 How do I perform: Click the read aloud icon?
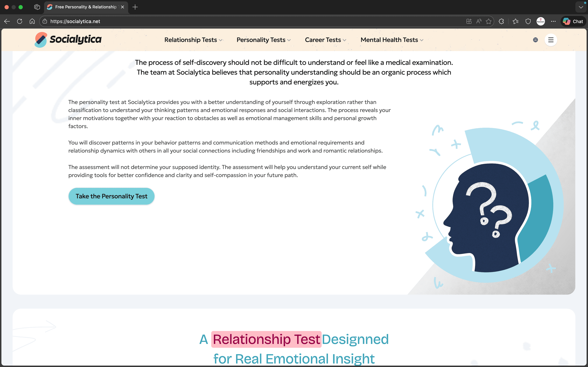coord(479,21)
